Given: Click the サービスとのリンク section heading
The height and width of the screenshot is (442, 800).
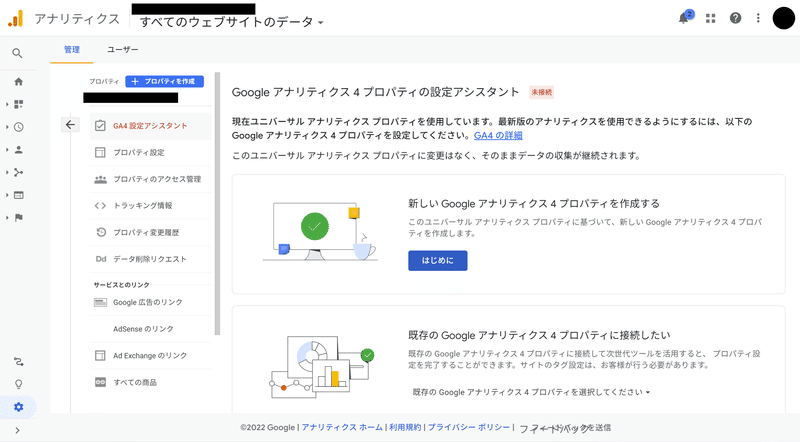Looking at the screenshot, I should point(121,285).
